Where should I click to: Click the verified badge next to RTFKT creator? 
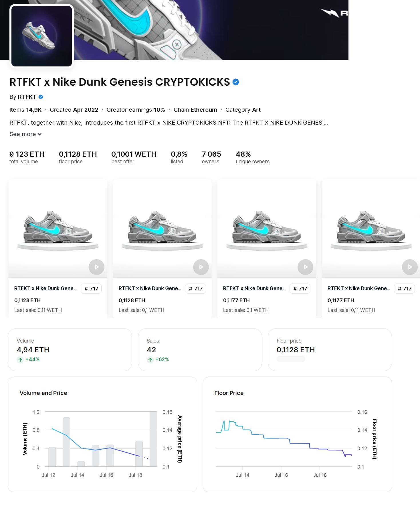(41, 97)
